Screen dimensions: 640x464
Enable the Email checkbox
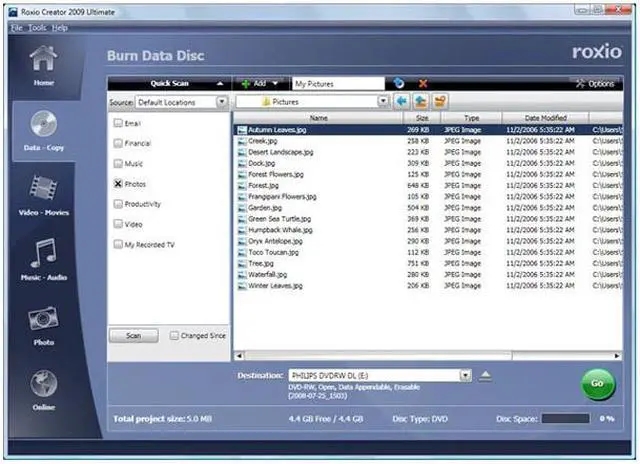tap(118, 123)
